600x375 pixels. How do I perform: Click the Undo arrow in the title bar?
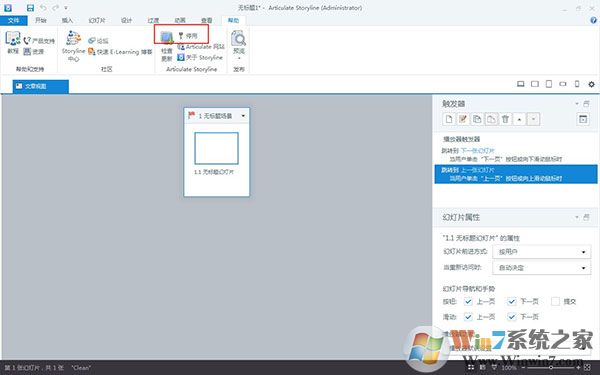tap(43, 8)
